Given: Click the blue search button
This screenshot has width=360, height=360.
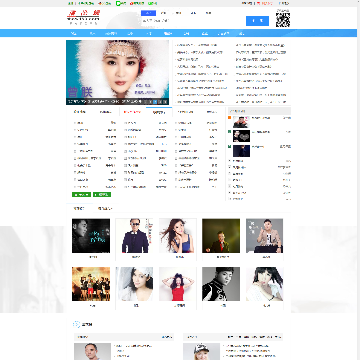Looking at the screenshot, I should click(x=257, y=21).
